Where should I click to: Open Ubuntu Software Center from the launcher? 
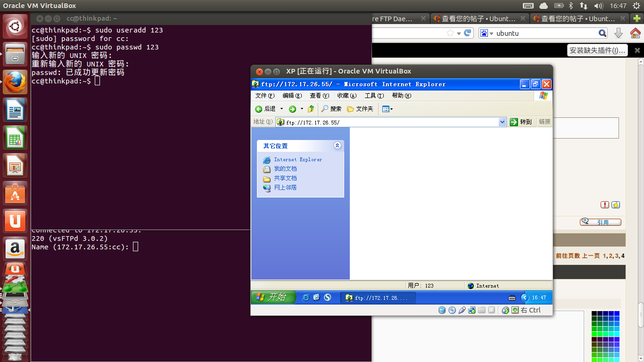[x=15, y=193]
